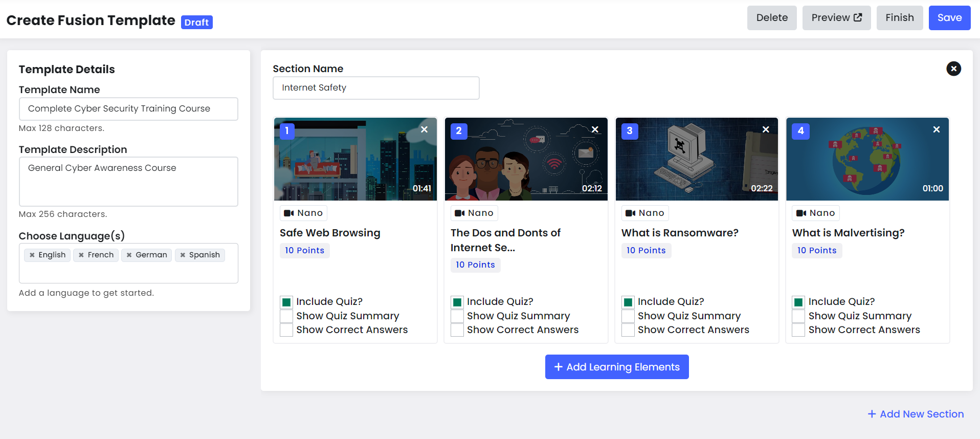Click the number 2 badge on Dos and Donts card
Screen dimensions: 980x439
pyautogui.click(x=458, y=131)
